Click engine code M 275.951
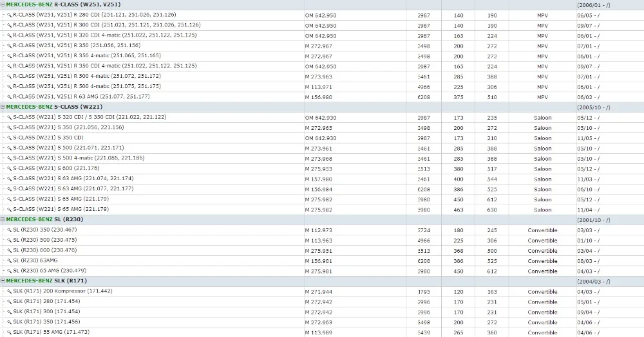Image resolution: width=644 pixels, height=337 pixels. pos(318,251)
